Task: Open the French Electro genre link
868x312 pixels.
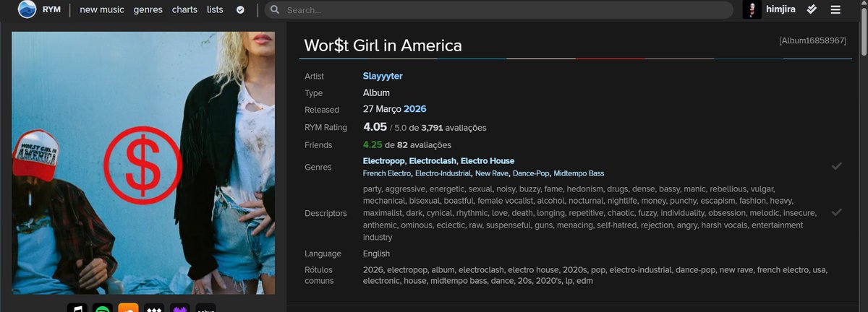Action: click(387, 173)
